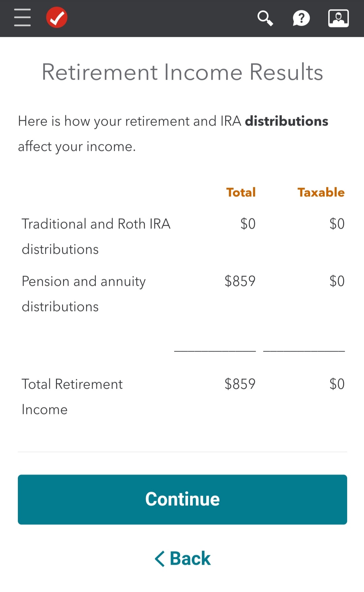This screenshot has width=364, height=592.
Task: Click the chevron arrow beside Back
Action: 160,559
